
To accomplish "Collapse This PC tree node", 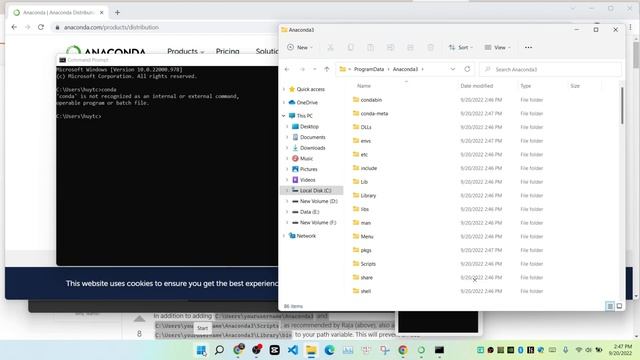I will pyautogui.click(x=284, y=116).
